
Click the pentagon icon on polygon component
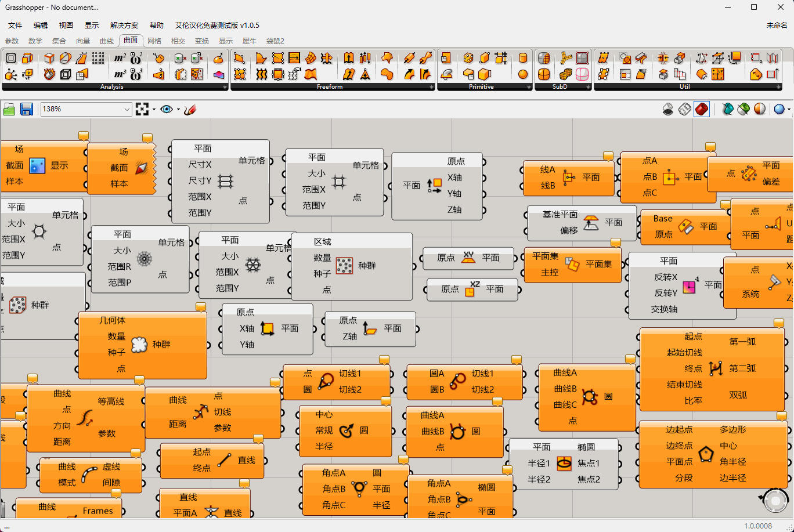point(706,454)
